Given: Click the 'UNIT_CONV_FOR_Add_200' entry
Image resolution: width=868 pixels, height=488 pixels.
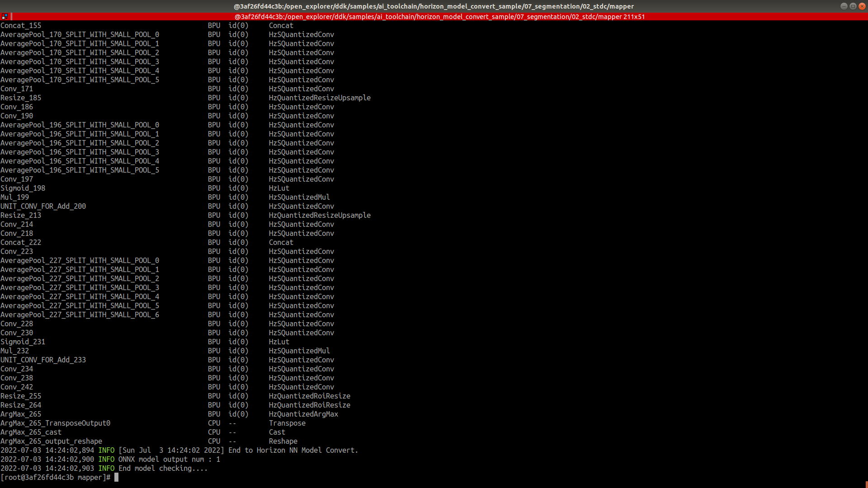Looking at the screenshot, I should pyautogui.click(x=43, y=206).
